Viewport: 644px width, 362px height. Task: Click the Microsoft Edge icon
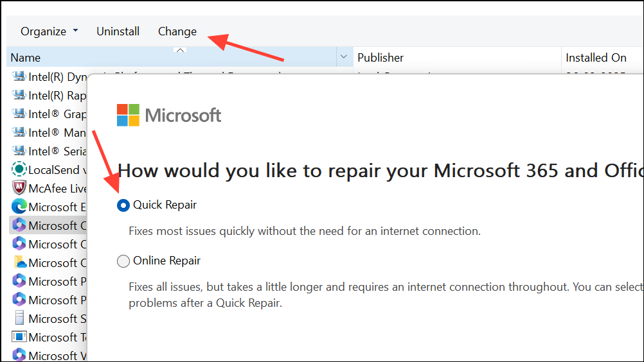19,207
